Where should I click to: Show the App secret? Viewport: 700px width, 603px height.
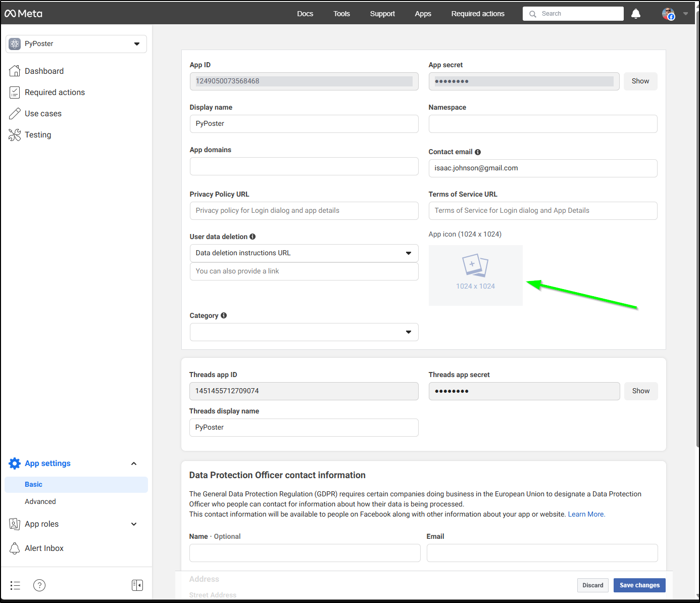tap(640, 81)
